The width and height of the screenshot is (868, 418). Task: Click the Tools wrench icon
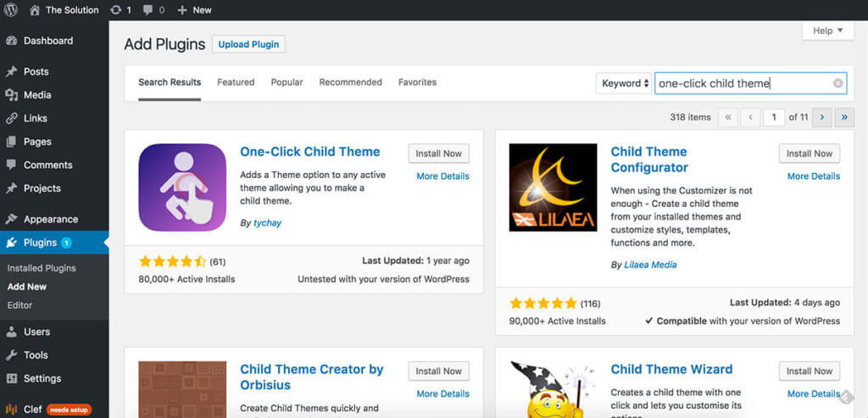11,355
